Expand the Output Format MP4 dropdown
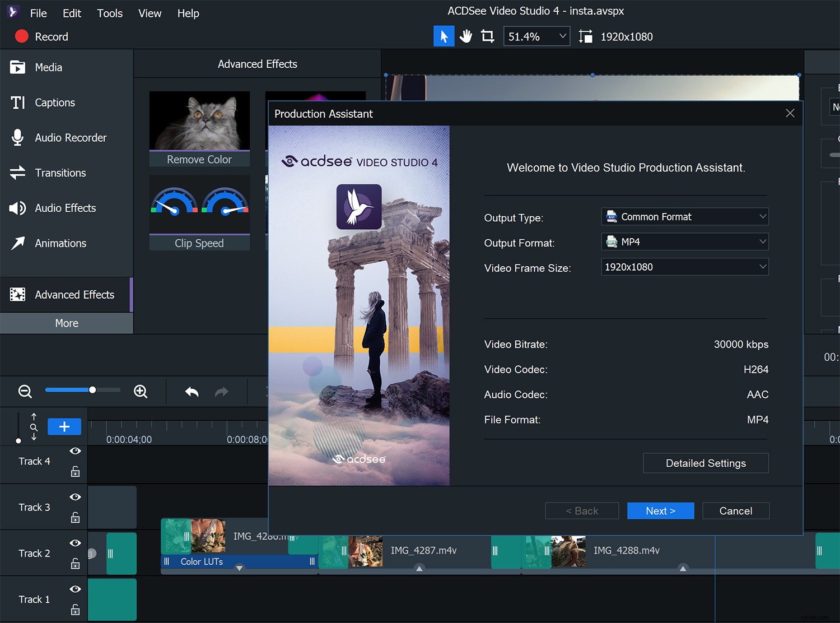The width and height of the screenshot is (840, 623). pos(684,241)
